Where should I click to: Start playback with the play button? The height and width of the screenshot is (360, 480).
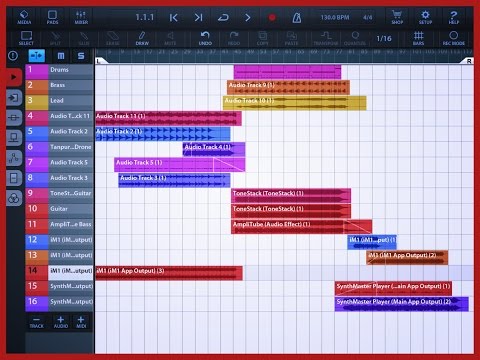pos(248,17)
